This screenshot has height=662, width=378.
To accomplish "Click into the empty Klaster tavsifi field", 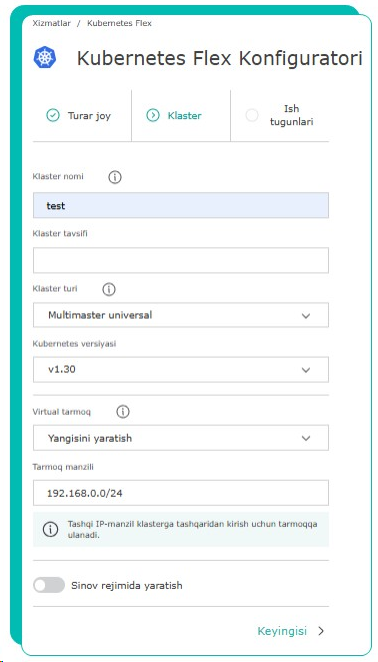I will (181, 260).
